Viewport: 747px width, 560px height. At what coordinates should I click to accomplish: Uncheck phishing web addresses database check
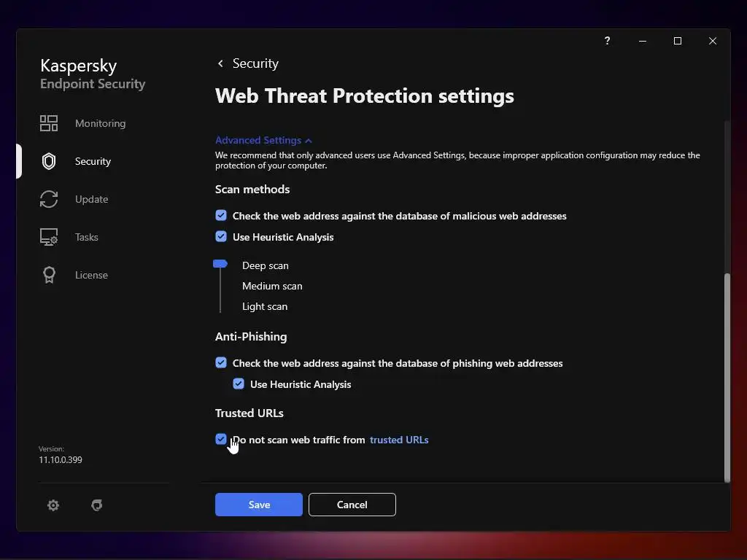coord(221,362)
